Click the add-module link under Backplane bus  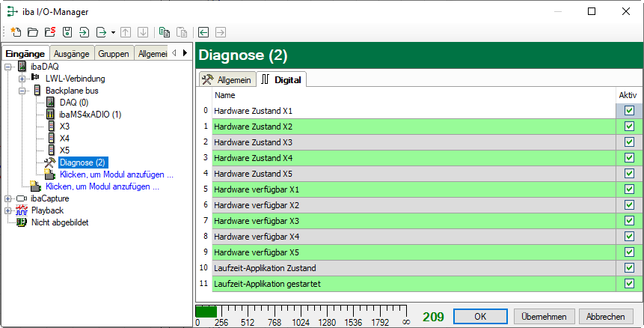point(102,186)
